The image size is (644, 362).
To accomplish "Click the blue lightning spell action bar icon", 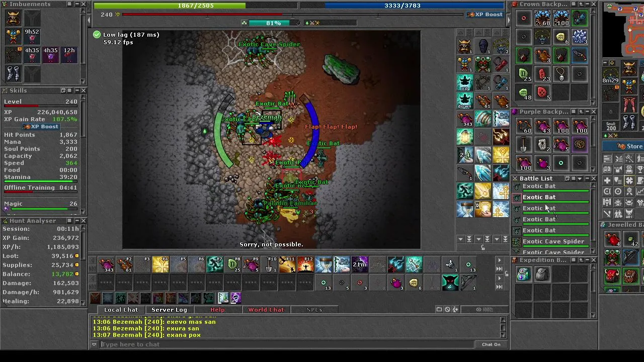I will [x=396, y=264].
